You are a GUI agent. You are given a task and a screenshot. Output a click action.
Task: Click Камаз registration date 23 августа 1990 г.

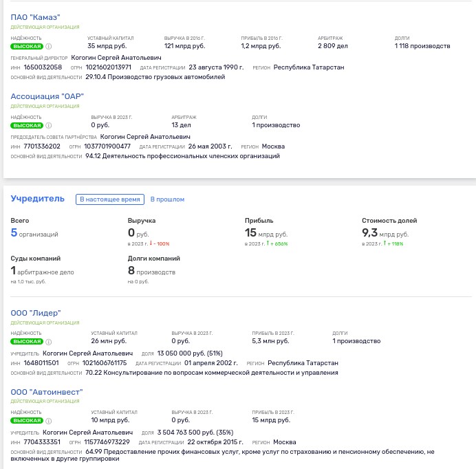pyautogui.click(x=216, y=67)
